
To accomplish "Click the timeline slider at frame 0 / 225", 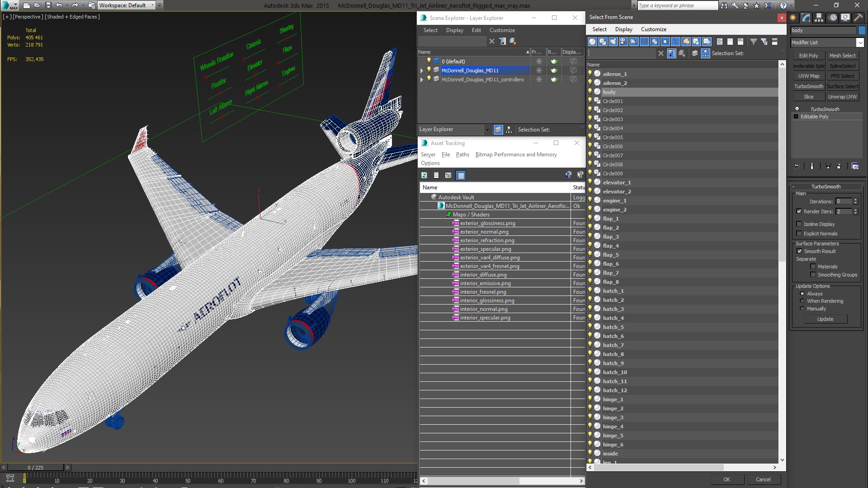I will (x=35, y=468).
